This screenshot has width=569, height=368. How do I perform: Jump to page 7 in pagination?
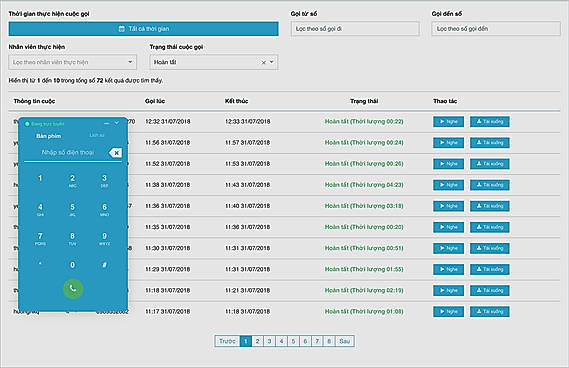point(317,341)
